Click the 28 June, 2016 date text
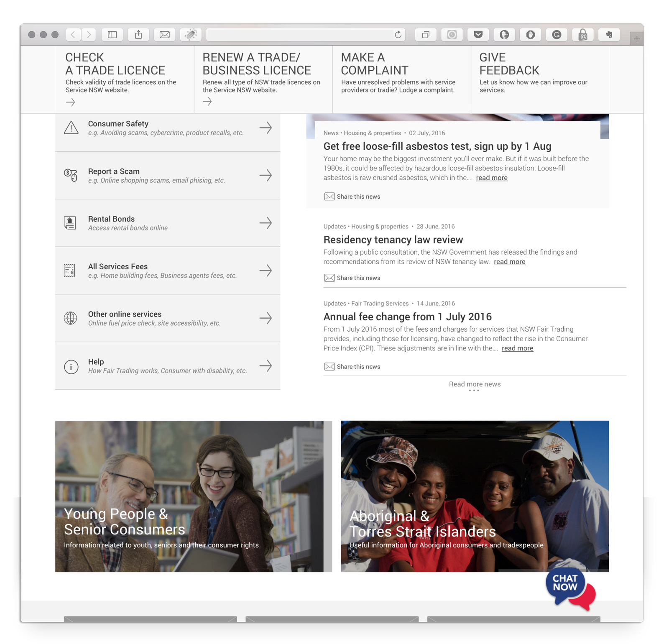 435,227
